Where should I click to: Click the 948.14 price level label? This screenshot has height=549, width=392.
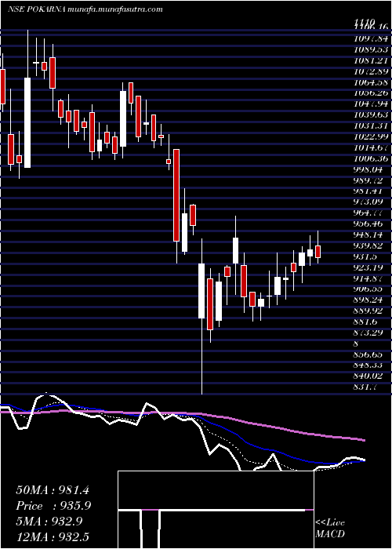369,235
